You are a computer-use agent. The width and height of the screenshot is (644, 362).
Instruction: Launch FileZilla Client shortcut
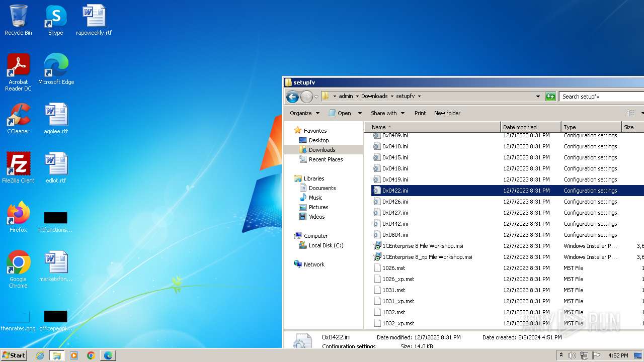18,167
